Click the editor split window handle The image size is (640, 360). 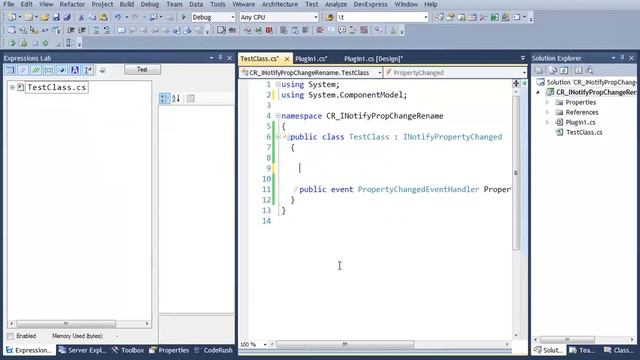click(516, 83)
